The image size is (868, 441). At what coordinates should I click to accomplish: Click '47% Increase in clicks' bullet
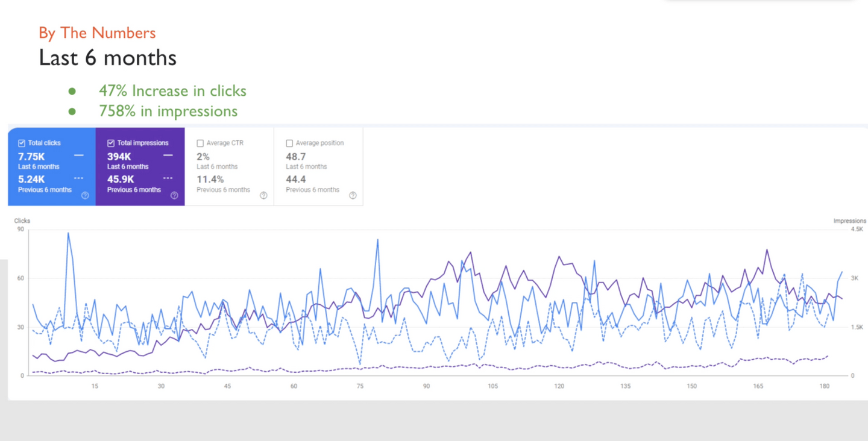(172, 91)
